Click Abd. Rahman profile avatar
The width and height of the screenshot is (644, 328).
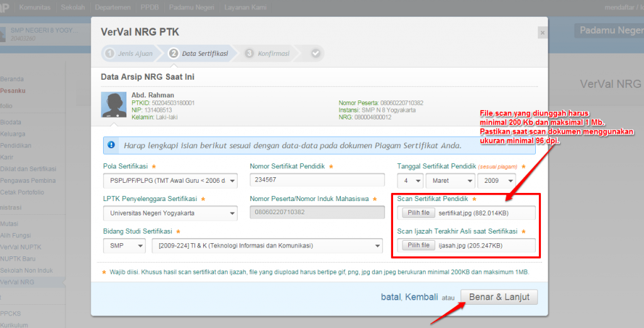(x=114, y=105)
